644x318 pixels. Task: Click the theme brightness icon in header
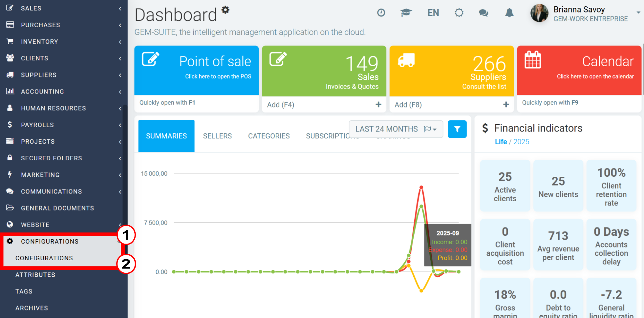459,13
